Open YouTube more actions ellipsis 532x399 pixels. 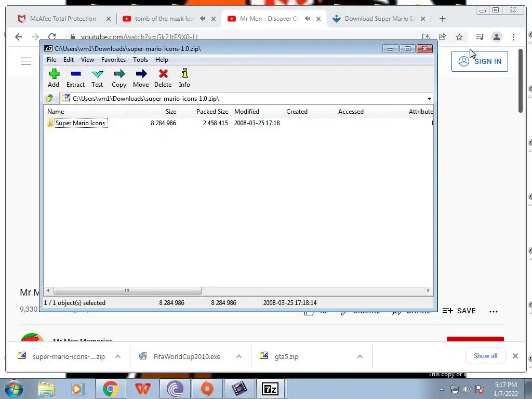494,312
